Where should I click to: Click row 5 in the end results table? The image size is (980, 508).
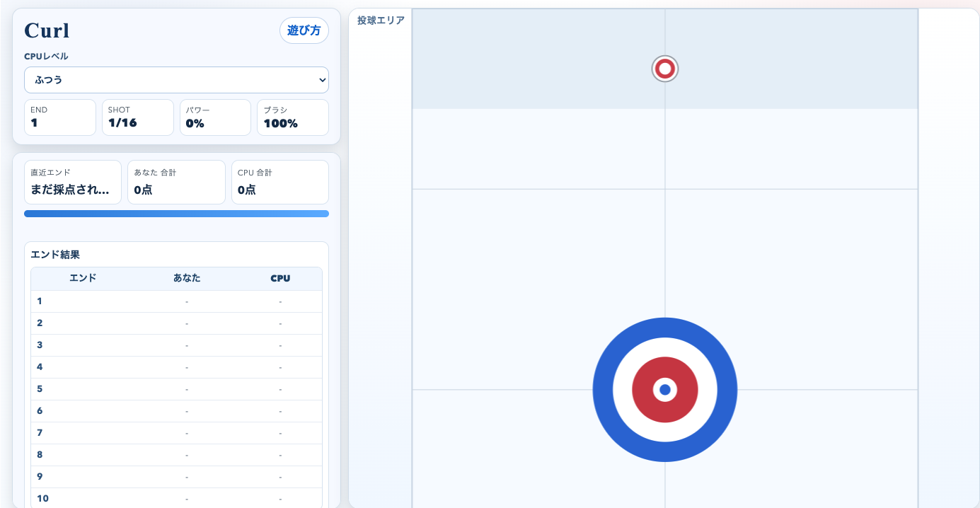click(176, 388)
